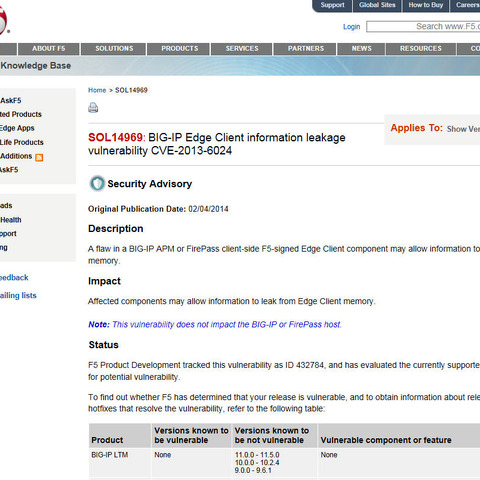Viewport: 480px width, 480px height.
Task: Click the F5 logo in the header
Action: coord(3,20)
